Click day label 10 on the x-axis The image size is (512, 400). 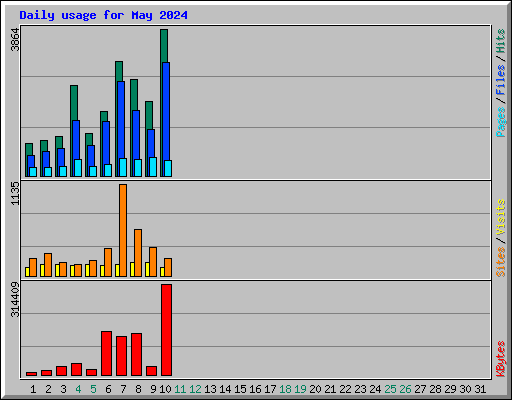point(165,389)
